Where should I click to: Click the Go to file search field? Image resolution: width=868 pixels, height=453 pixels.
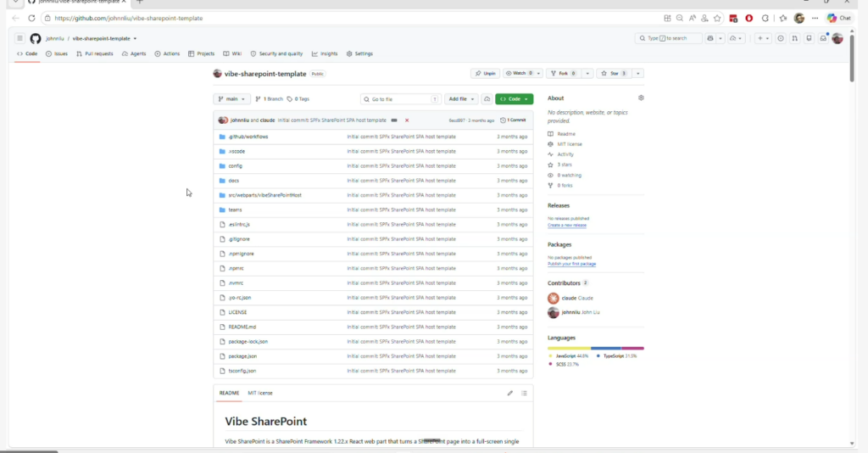pyautogui.click(x=400, y=99)
